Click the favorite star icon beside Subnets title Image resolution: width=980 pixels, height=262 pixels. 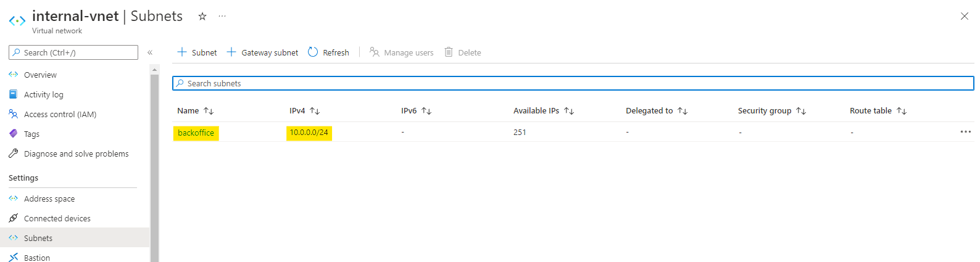click(202, 17)
